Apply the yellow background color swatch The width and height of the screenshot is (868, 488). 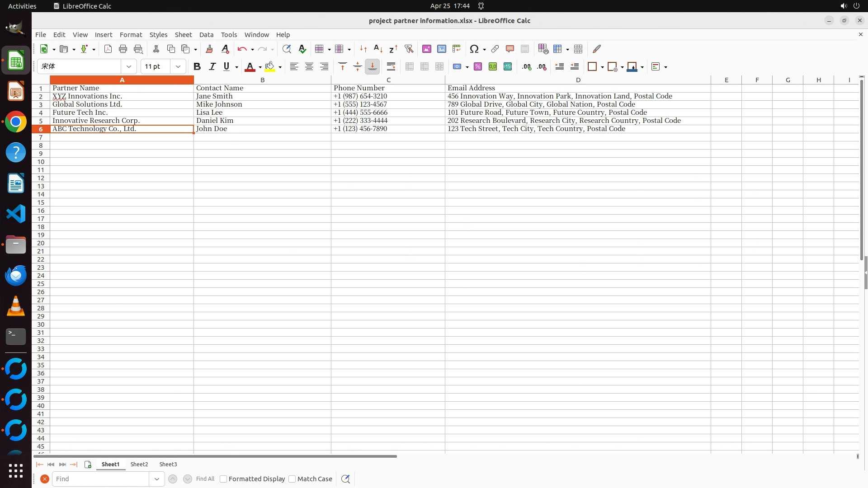(x=270, y=67)
